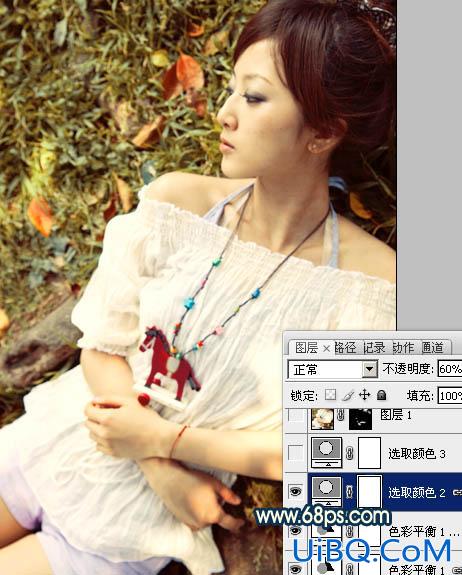Hide the 选取颜色 2 layer
The height and width of the screenshot is (575, 462).
pyautogui.click(x=296, y=491)
